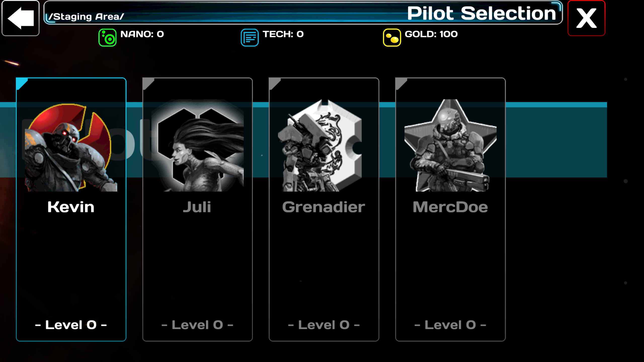The width and height of the screenshot is (644, 362).
Task: Choose MercDoe's star-backed soldier portrait
Action: (450, 145)
